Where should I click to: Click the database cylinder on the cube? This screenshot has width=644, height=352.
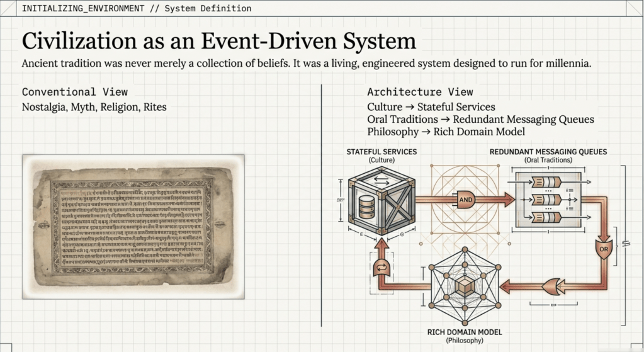coord(366,207)
